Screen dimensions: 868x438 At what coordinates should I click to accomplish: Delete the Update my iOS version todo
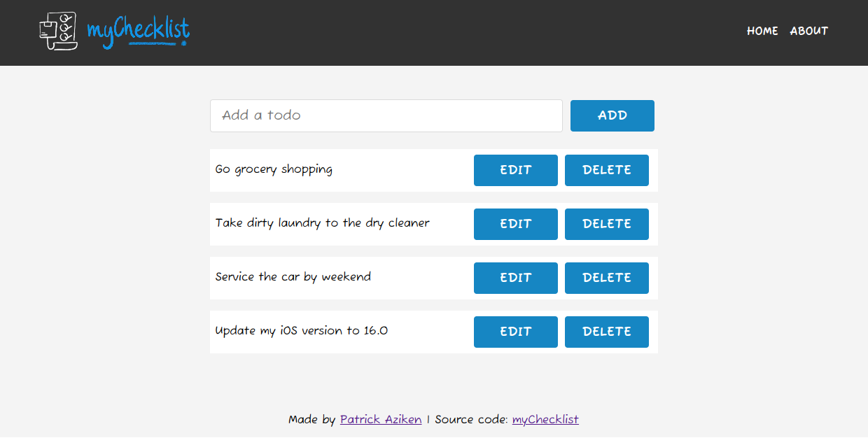606,332
